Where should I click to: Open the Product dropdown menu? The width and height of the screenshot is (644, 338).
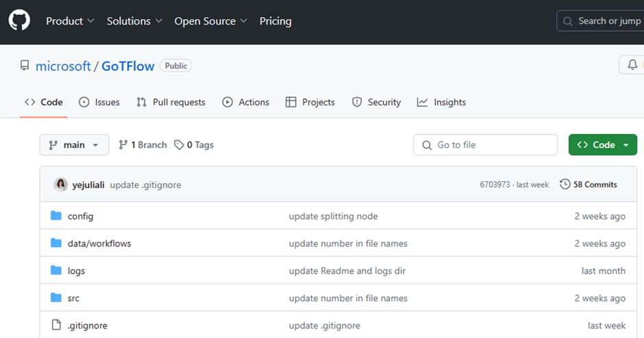click(x=70, y=21)
